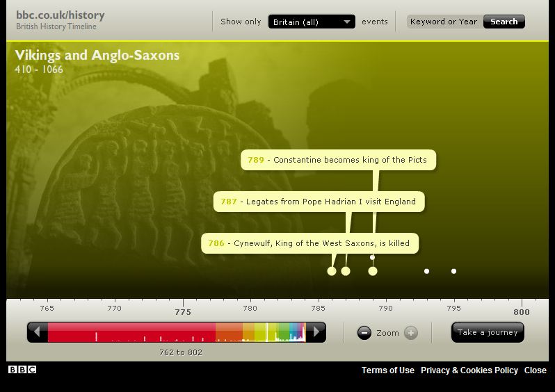Open the Britain (all) events dropdown
Viewport: 555px width, 392px height.
[x=312, y=22]
